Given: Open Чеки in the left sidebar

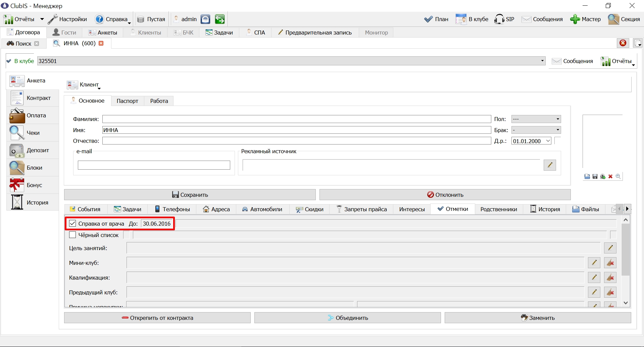Looking at the screenshot, I should tap(33, 133).
